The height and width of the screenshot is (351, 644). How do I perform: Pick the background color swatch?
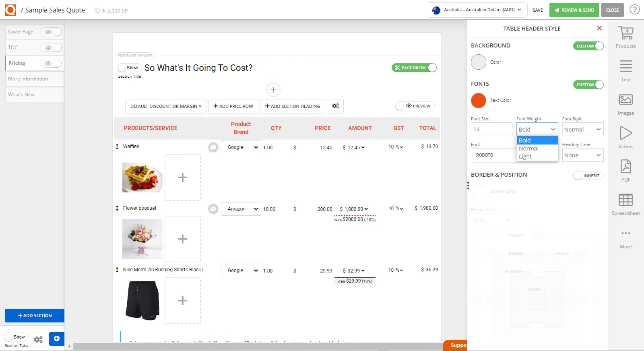click(479, 62)
